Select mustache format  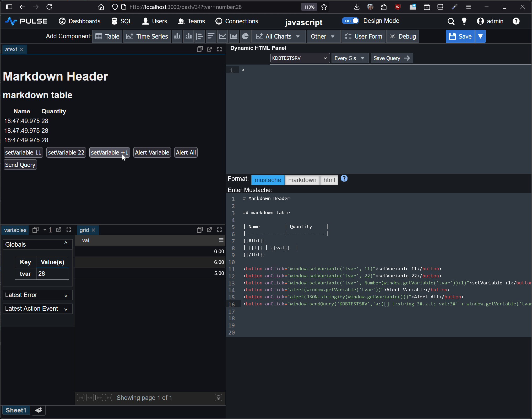[268, 180]
